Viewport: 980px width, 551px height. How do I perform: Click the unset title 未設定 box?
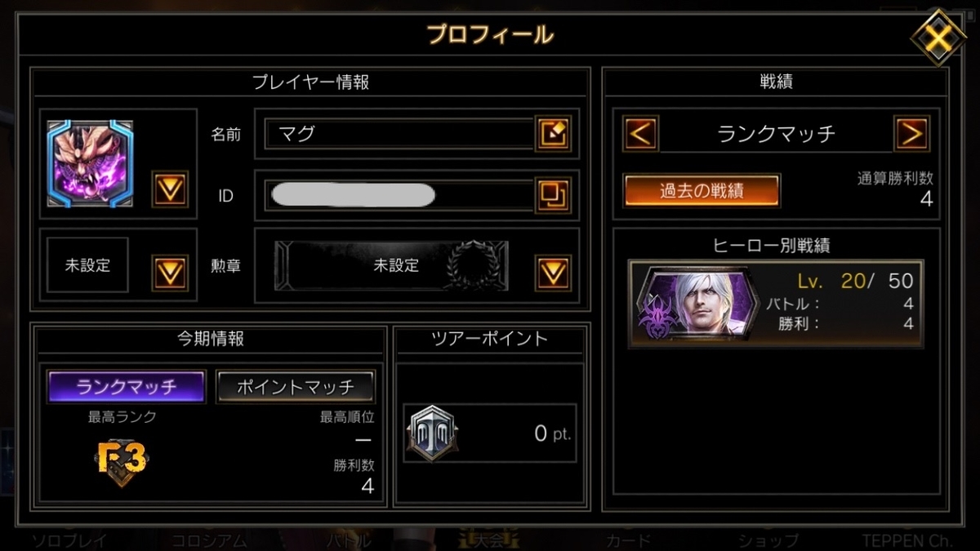88,265
